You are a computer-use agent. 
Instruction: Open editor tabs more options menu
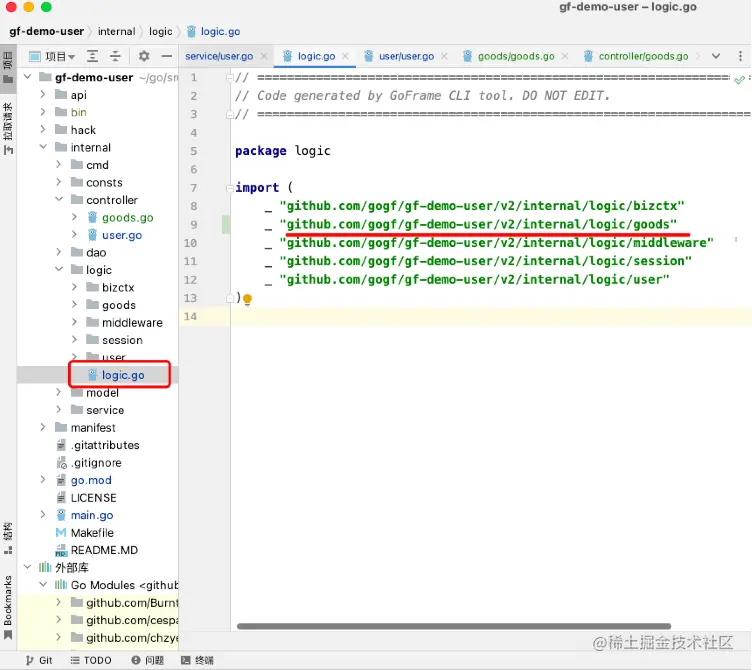coord(740,56)
